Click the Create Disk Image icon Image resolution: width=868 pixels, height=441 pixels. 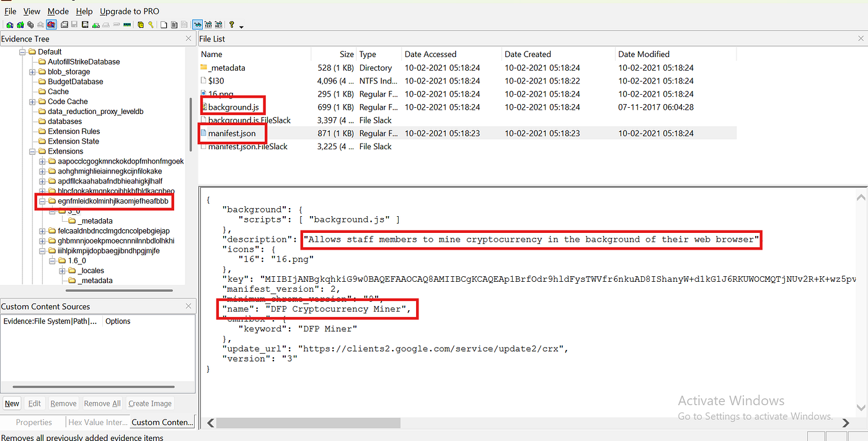pyautogui.click(x=64, y=25)
